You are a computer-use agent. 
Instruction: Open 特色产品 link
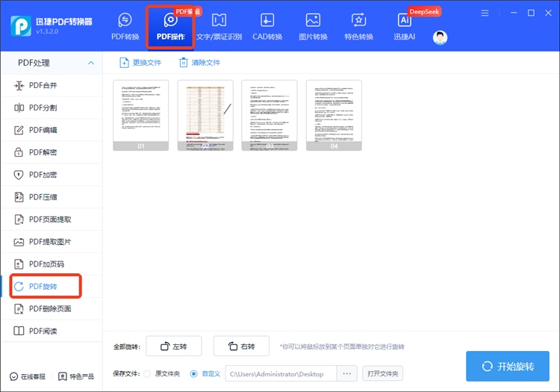(x=76, y=376)
